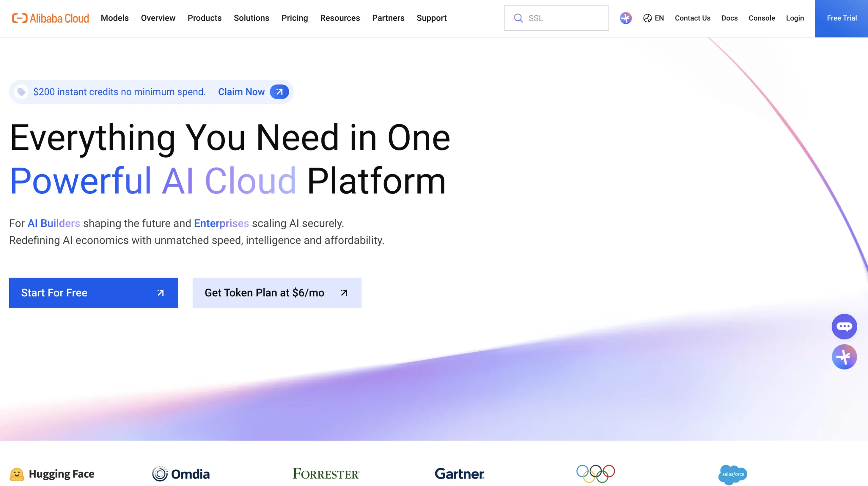Open the Overview menu
This screenshot has width=868, height=486.
tap(158, 18)
